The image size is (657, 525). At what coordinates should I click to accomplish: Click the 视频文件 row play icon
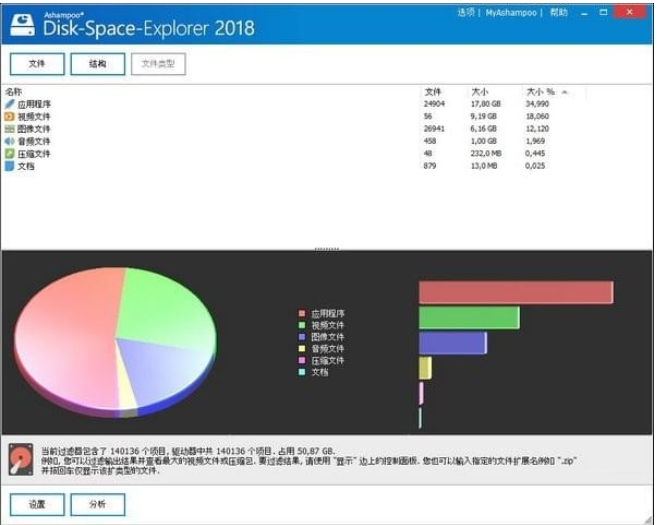pyautogui.click(x=9, y=116)
